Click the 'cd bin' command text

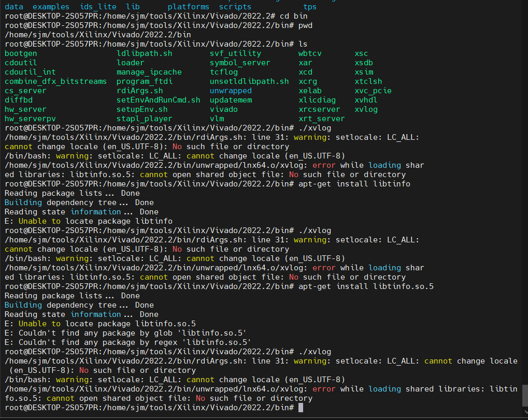pos(294,16)
